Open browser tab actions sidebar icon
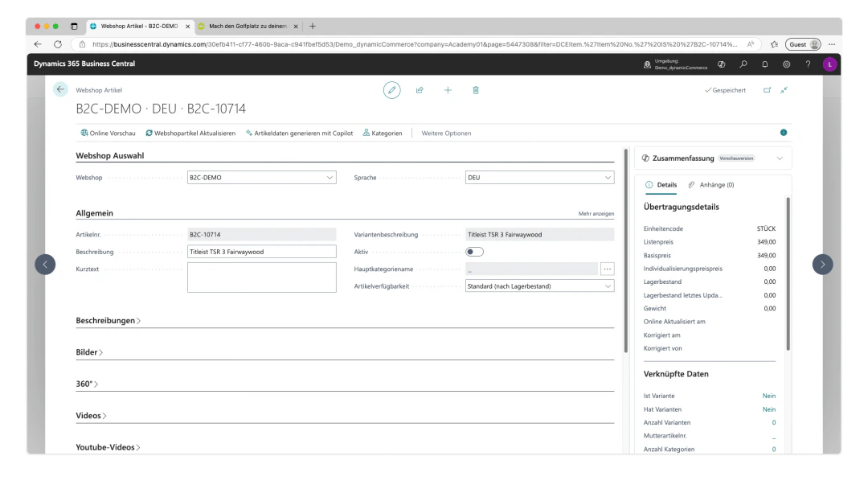This screenshot has width=868, height=489. [x=74, y=26]
